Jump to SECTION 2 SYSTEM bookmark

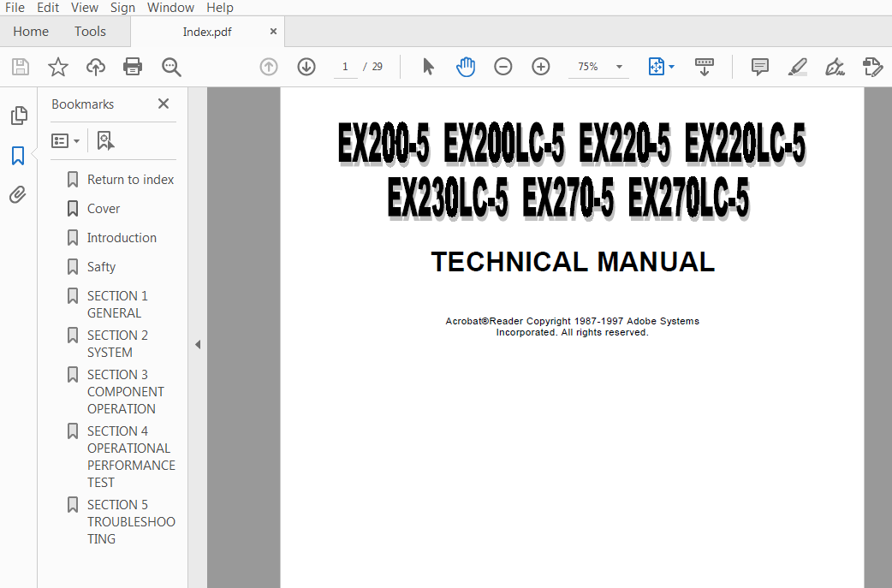(117, 343)
